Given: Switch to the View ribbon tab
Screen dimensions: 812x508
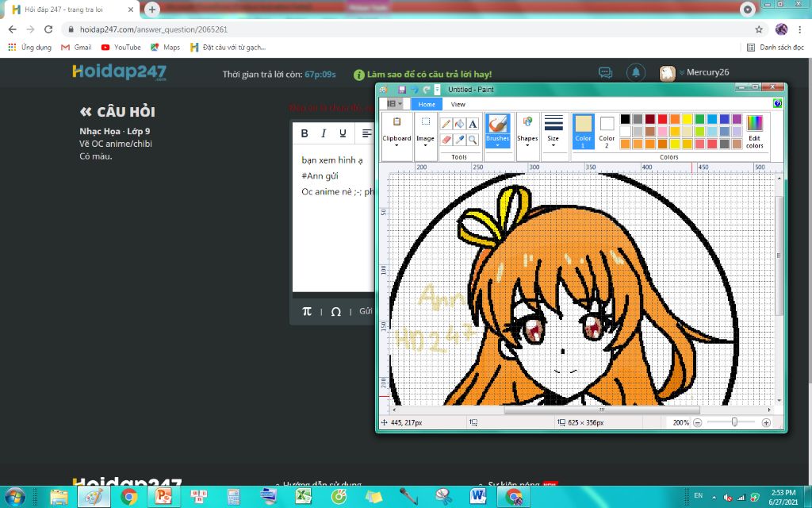Looking at the screenshot, I should click(x=458, y=104).
